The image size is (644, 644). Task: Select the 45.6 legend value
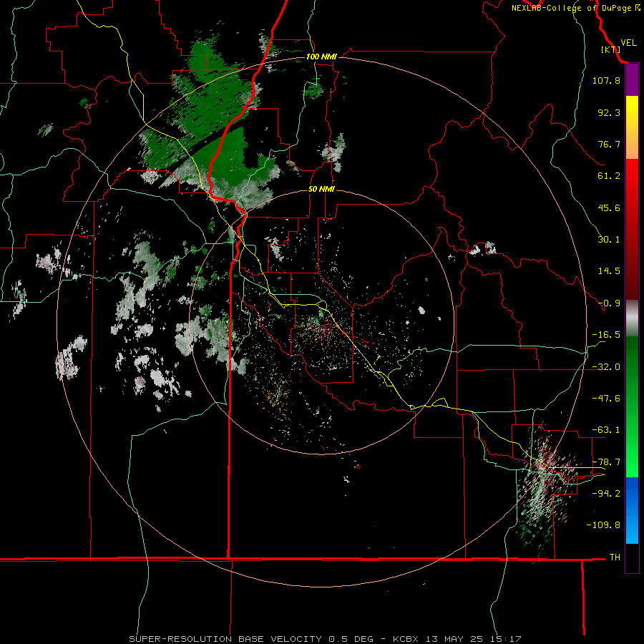[609, 208]
